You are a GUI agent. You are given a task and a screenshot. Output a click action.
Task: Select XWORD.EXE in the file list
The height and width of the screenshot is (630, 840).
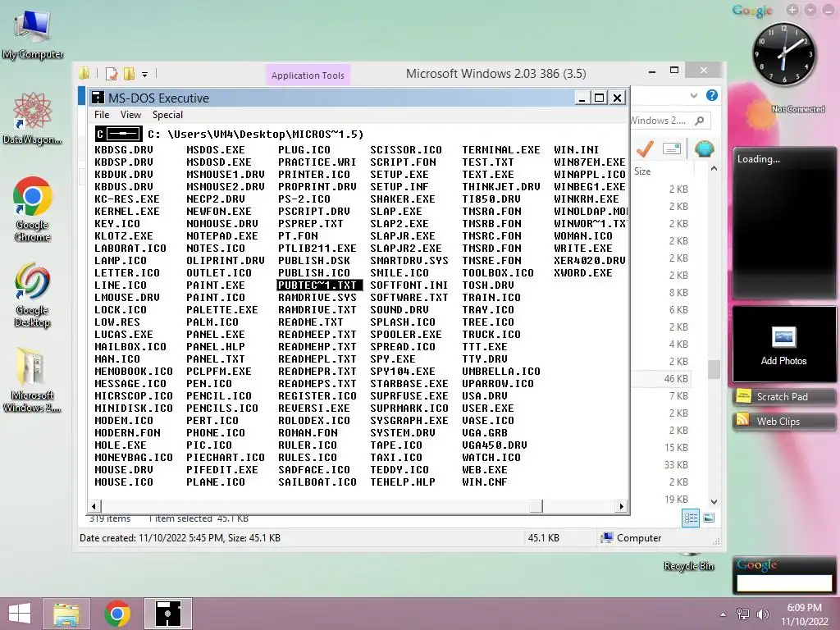pos(583,273)
